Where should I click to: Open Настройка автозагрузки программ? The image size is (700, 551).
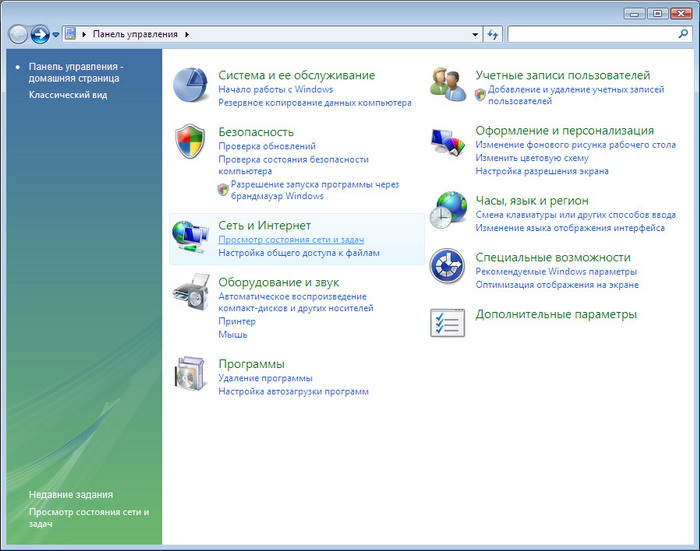click(293, 392)
